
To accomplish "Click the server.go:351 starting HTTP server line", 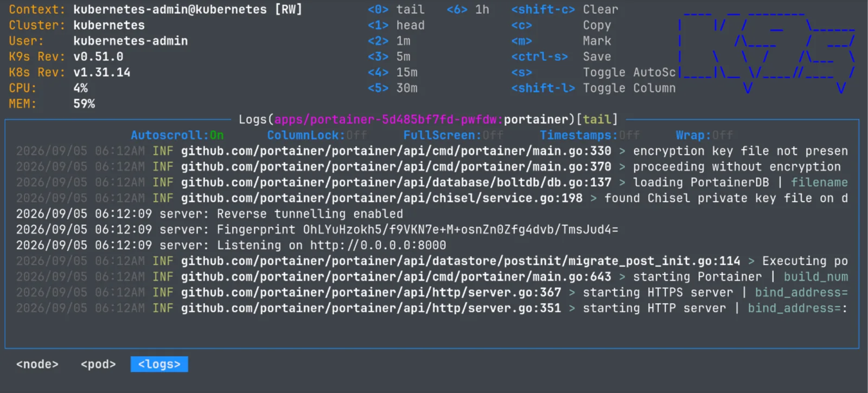I will [x=432, y=308].
